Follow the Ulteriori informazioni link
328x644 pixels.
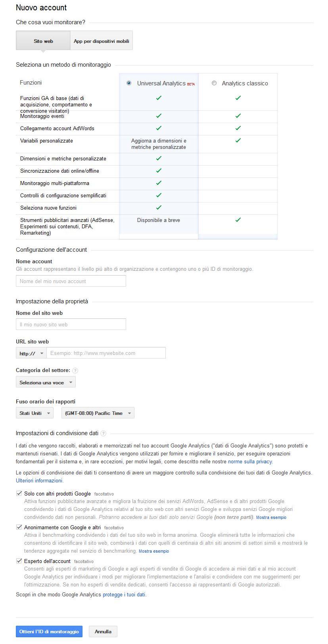tap(39, 480)
